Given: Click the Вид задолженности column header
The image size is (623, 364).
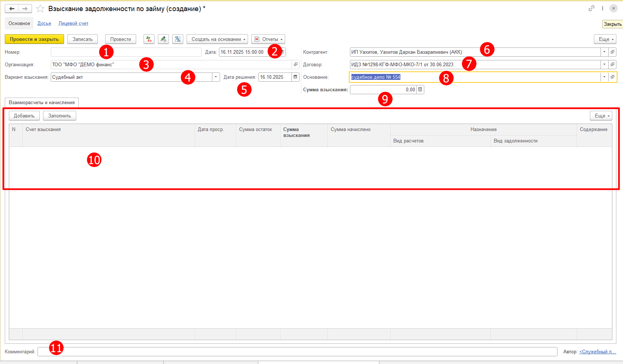Looking at the screenshot, I should pos(534,141).
